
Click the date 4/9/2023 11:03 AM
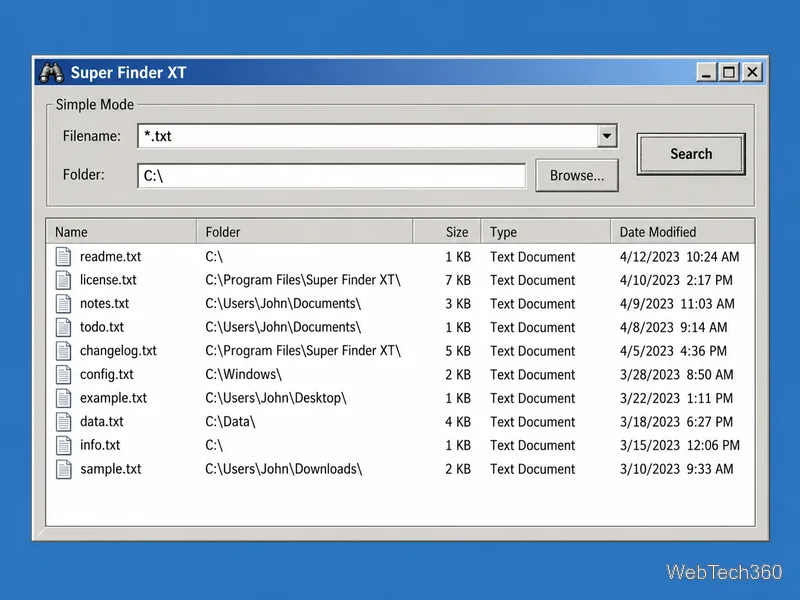677,304
